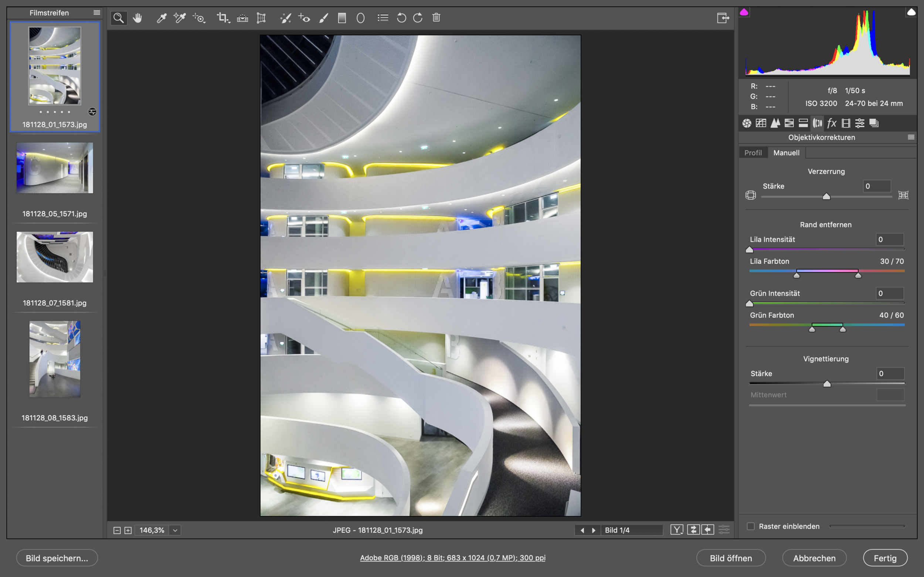
Task: Open zoom level dropdown
Action: pos(175,530)
